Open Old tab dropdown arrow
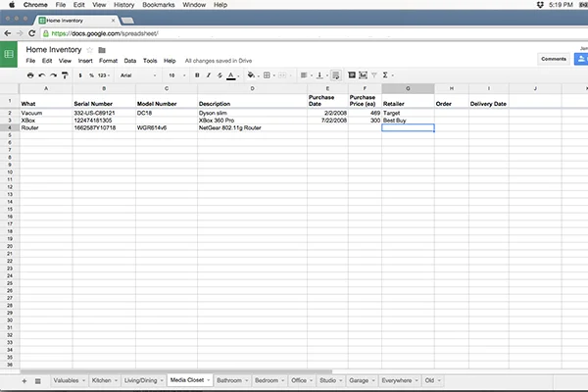This screenshot has height=392, width=588. pos(439,381)
